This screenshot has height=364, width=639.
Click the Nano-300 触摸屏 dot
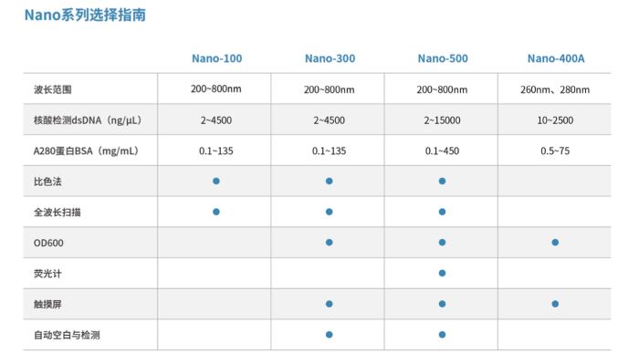tap(330, 304)
